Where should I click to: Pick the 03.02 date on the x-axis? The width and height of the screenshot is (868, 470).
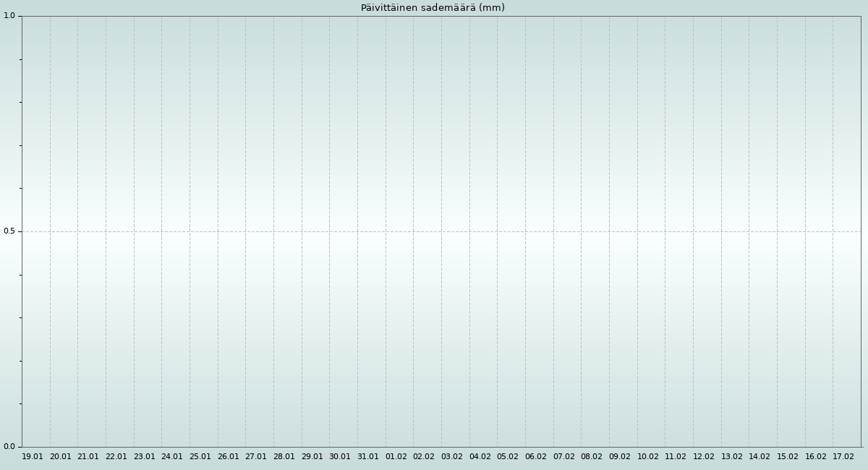tap(452, 456)
